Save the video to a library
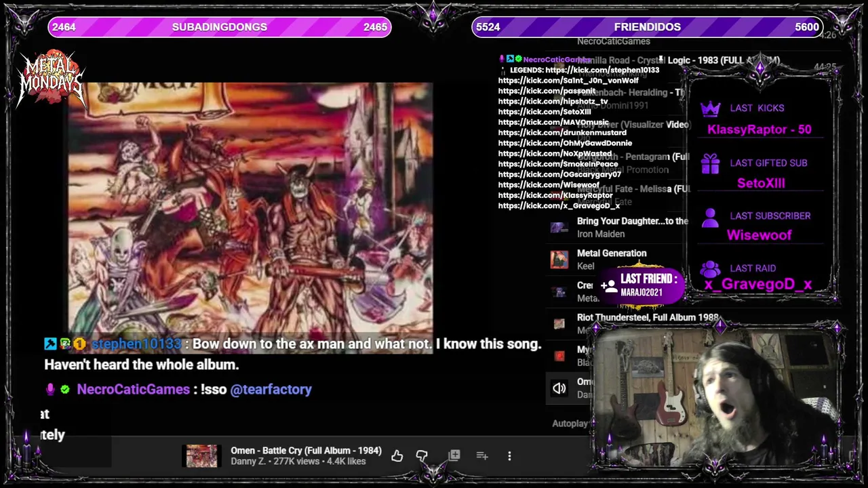The width and height of the screenshot is (868, 488). click(x=454, y=455)
